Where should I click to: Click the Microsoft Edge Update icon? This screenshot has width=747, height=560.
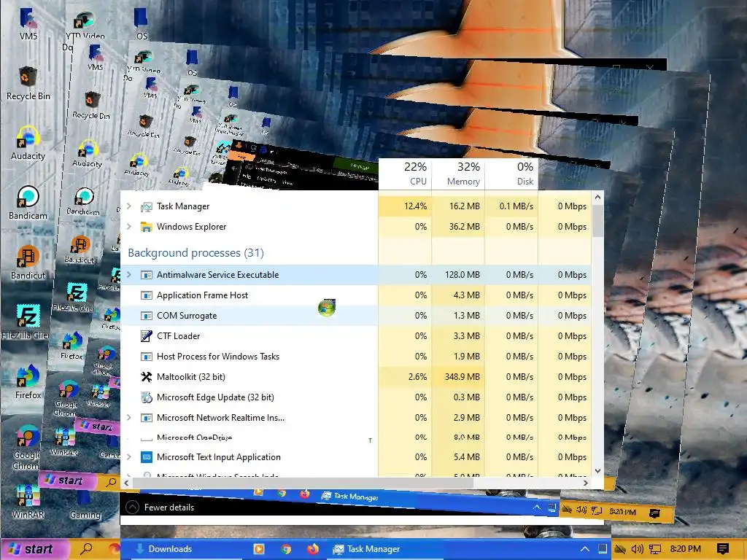146,397
